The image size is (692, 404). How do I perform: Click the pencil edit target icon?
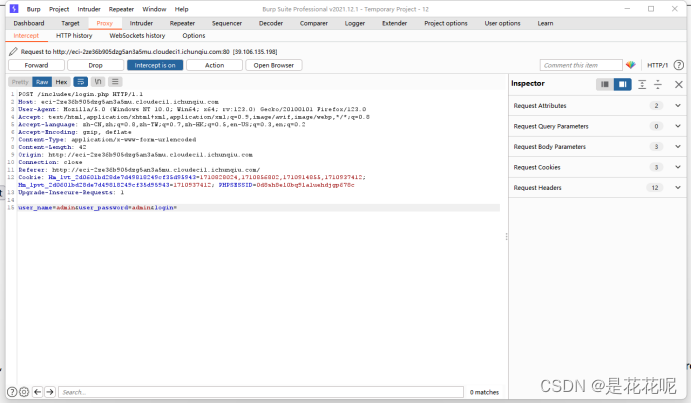tap(13, 52)
